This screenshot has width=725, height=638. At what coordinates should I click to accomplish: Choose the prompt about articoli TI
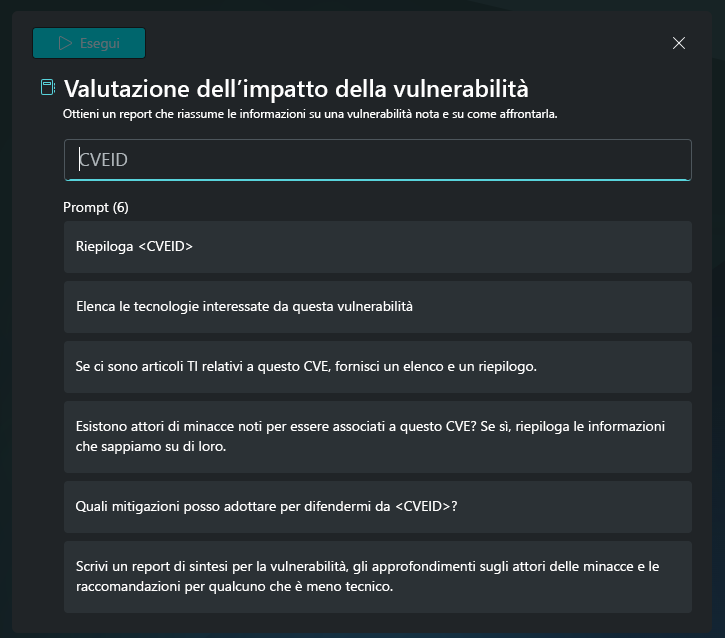[x=377, y=367]
